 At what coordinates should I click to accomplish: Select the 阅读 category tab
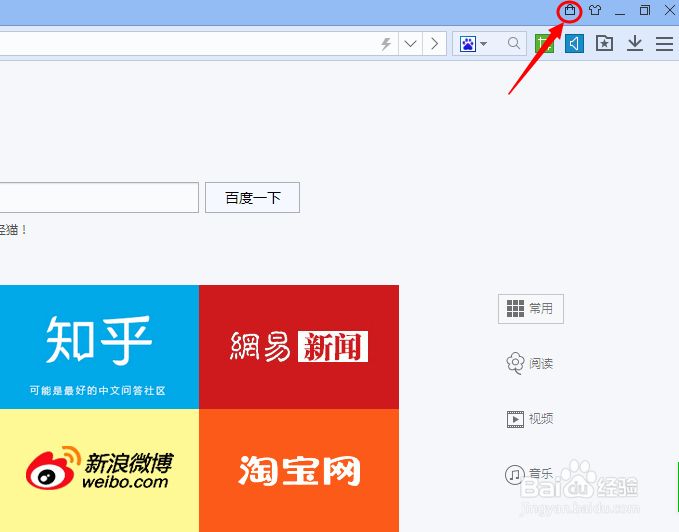point(530,363)
